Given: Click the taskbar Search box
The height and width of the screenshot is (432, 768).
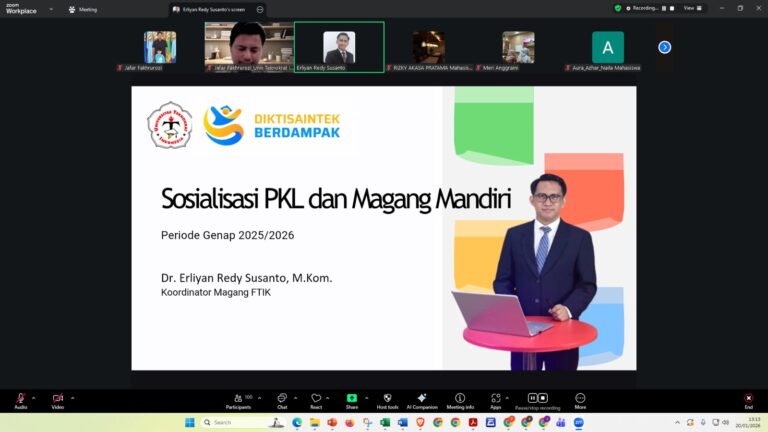Looking at the screenshot, I should [x=242, y=422].
